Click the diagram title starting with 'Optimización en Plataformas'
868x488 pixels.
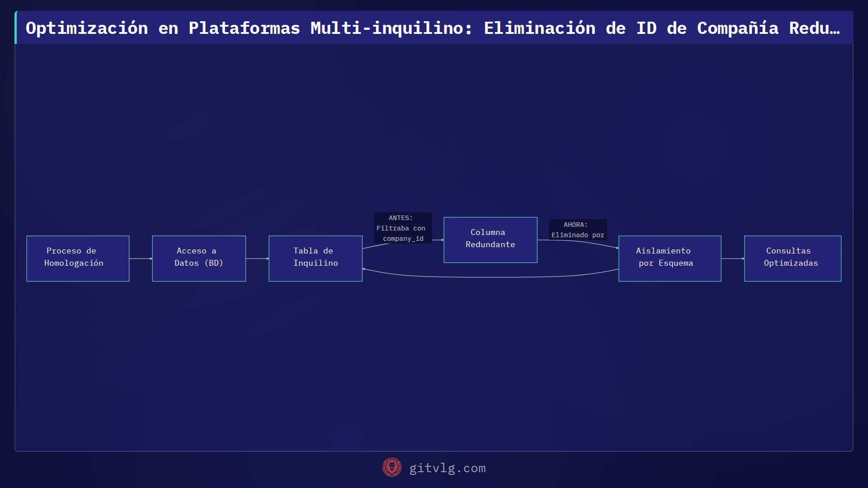433,28
